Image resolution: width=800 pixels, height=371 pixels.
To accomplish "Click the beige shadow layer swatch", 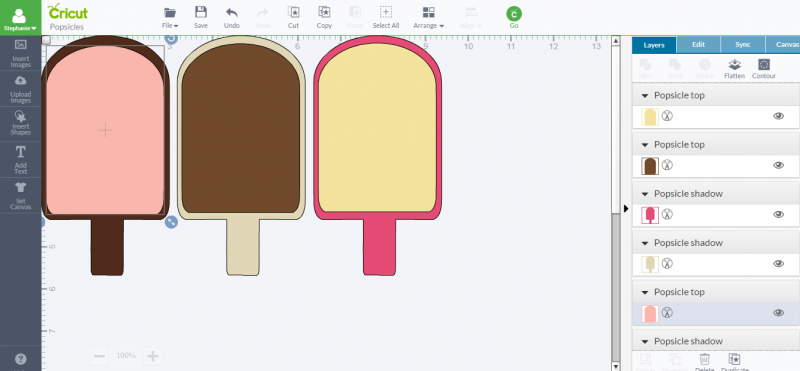I will click(x=650, y=264).
